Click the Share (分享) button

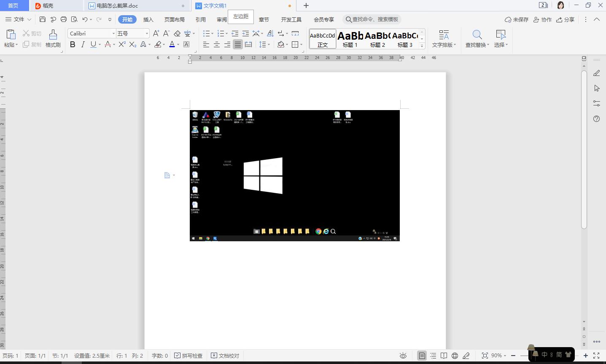pos(565,19)
